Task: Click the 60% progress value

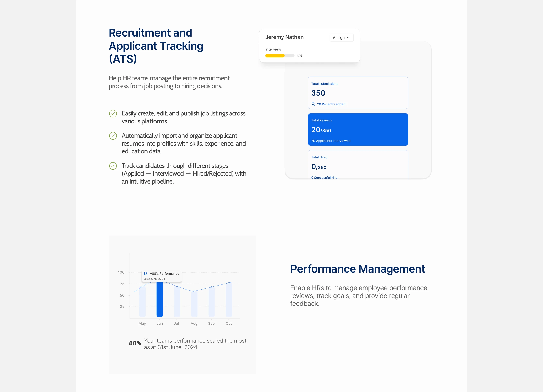Action: (x=300, y=56)
